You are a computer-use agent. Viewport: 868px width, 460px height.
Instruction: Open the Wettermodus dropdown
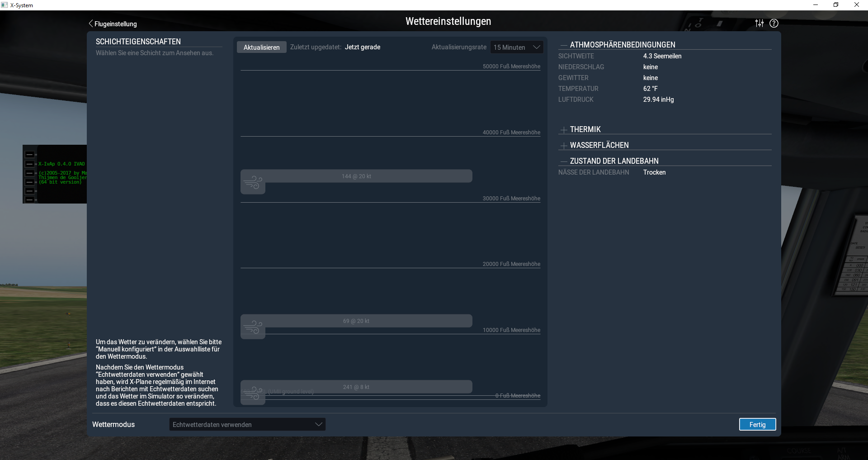[247, 424]
